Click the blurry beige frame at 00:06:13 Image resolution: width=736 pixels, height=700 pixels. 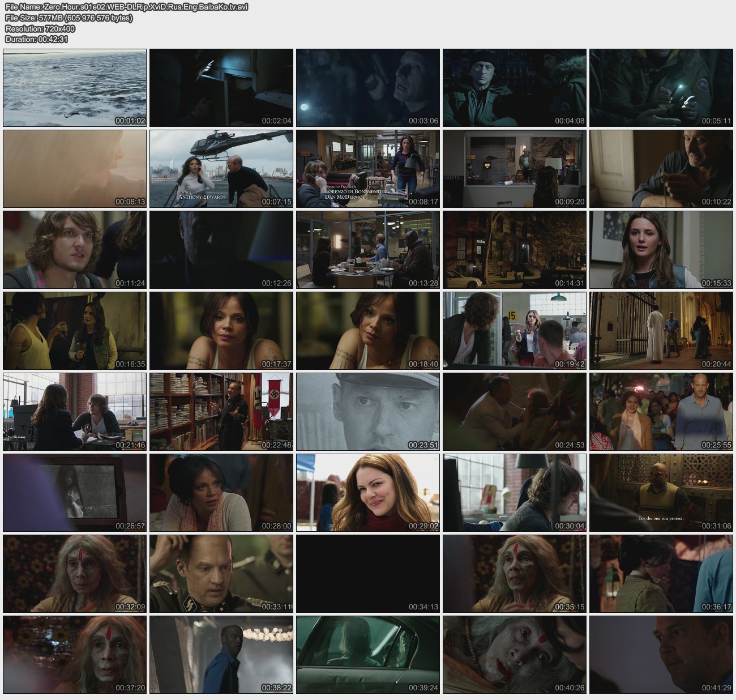coord(75,169)
